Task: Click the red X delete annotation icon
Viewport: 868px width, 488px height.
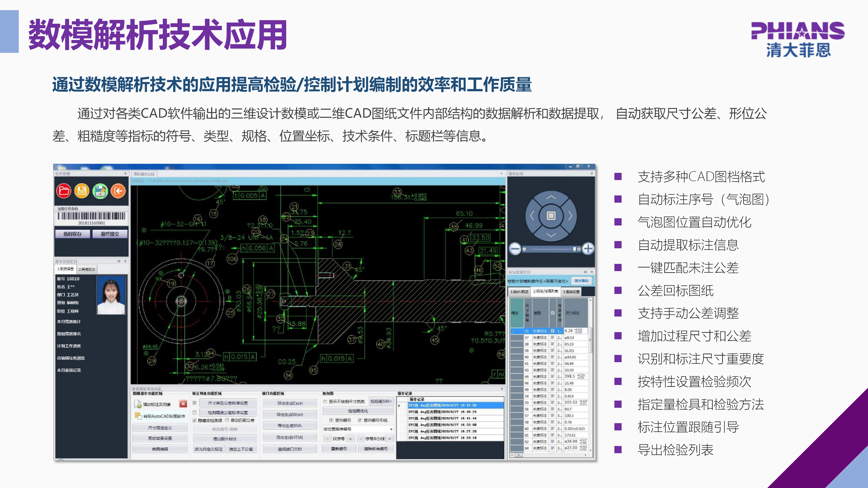Action: (x=183, y=404)
